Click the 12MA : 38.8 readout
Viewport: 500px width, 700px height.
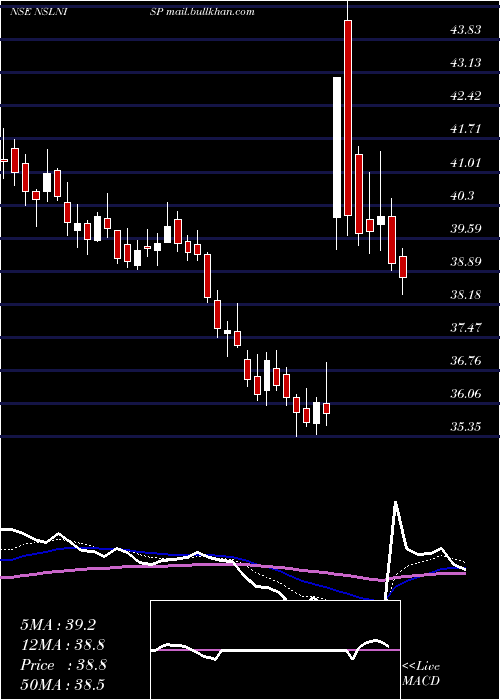coord(63,645)
